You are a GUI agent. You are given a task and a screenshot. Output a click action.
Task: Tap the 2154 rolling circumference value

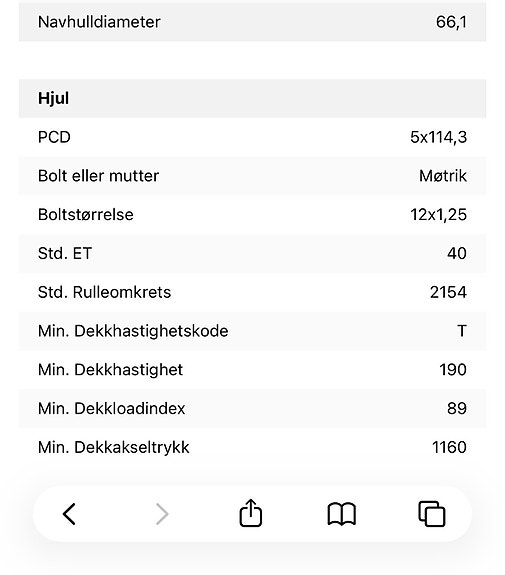(448, 292)
